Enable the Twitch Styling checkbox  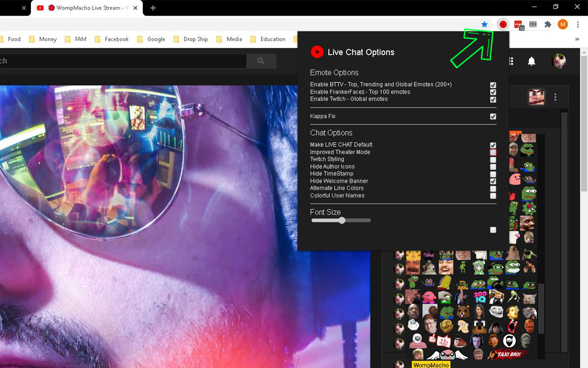tap(493, 160)
